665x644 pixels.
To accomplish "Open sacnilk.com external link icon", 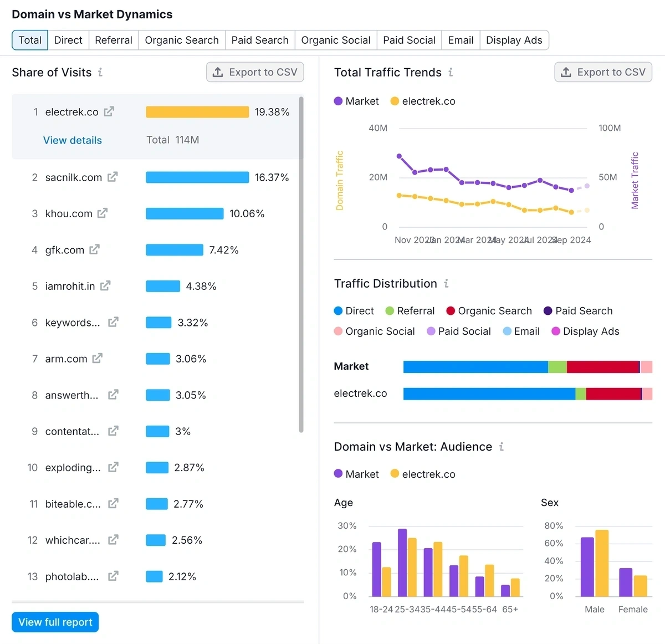I will (112, 177).
